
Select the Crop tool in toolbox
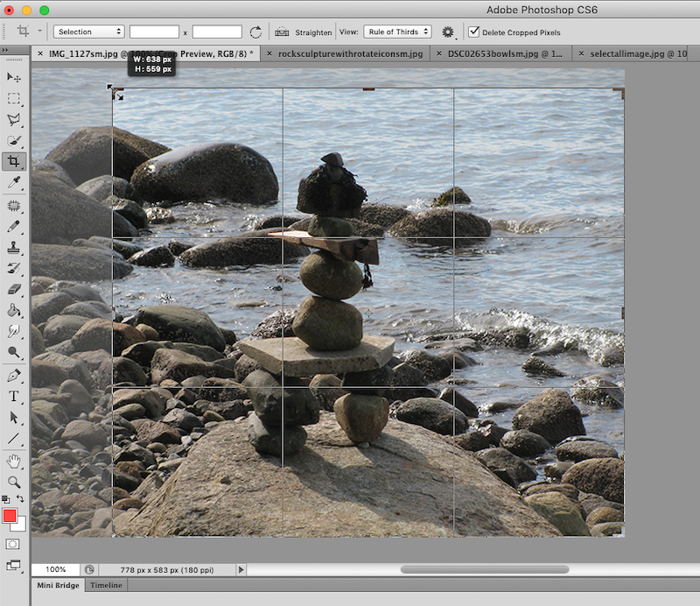click(x=14, y=161)
